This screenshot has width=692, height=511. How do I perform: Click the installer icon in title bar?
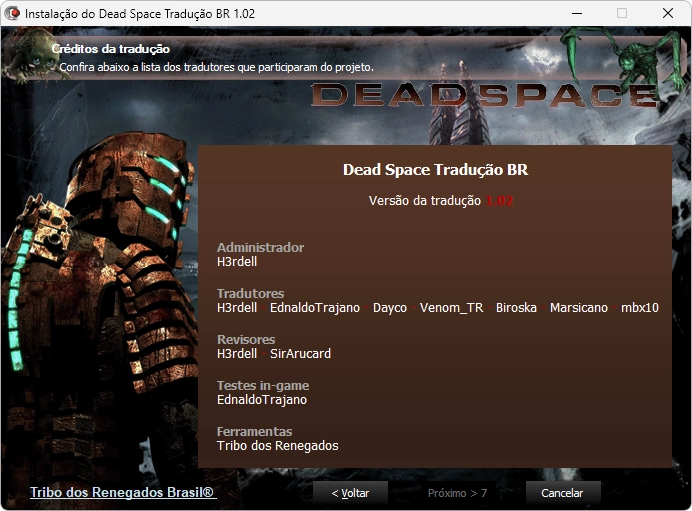pyautogui.click(x=12, y=13)
